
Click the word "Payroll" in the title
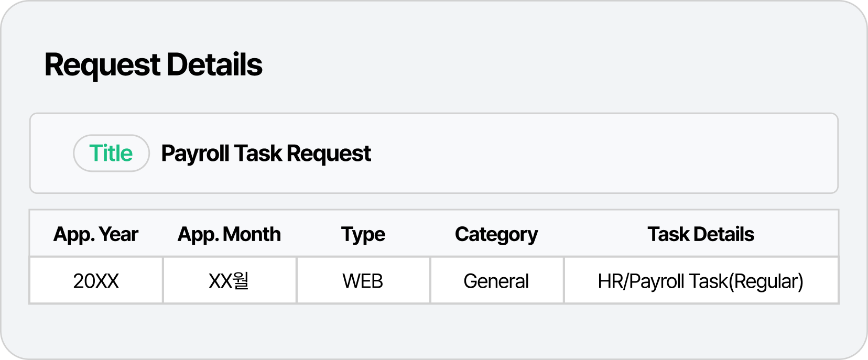[195, 154]
